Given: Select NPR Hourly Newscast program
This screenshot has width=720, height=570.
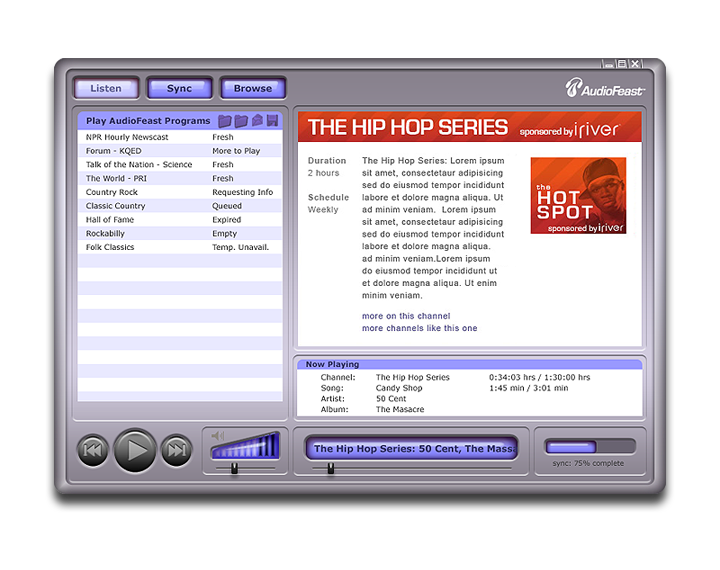Looking at the screenshot, I should coord(127,137).
